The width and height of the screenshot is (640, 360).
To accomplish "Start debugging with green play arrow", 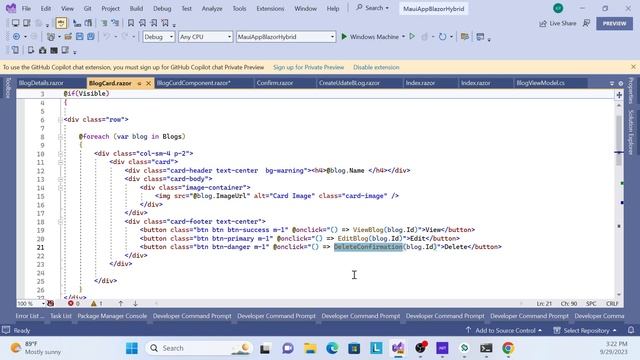I will tap(344, 37).
